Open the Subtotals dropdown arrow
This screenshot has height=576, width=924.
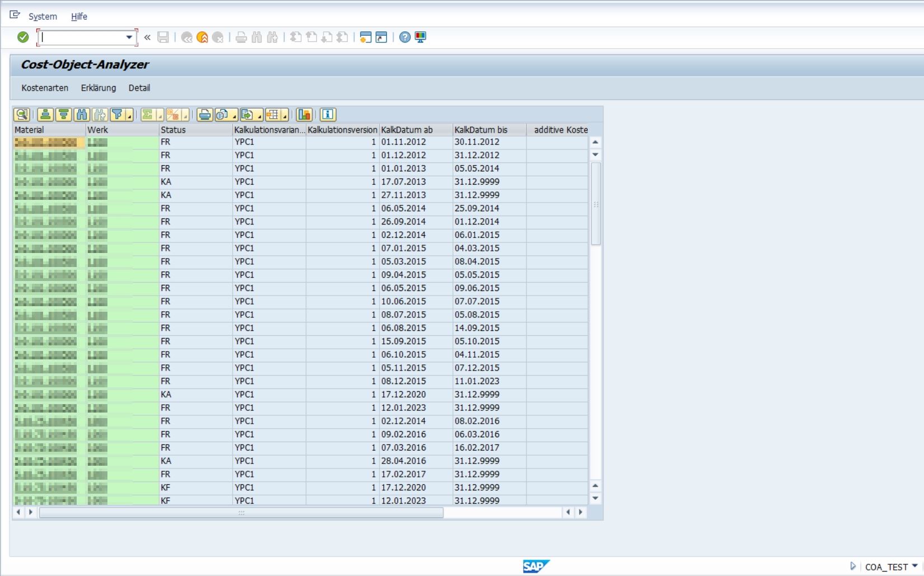click(185, 115)
